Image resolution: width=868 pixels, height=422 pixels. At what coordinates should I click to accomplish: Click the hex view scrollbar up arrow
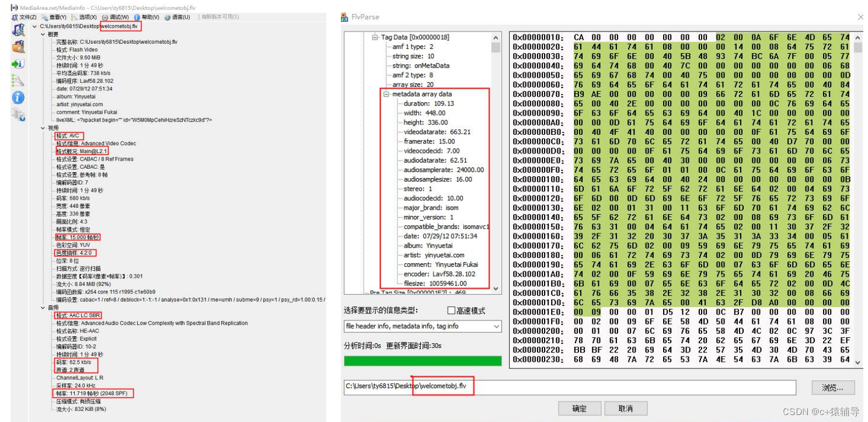coord(858,37)
